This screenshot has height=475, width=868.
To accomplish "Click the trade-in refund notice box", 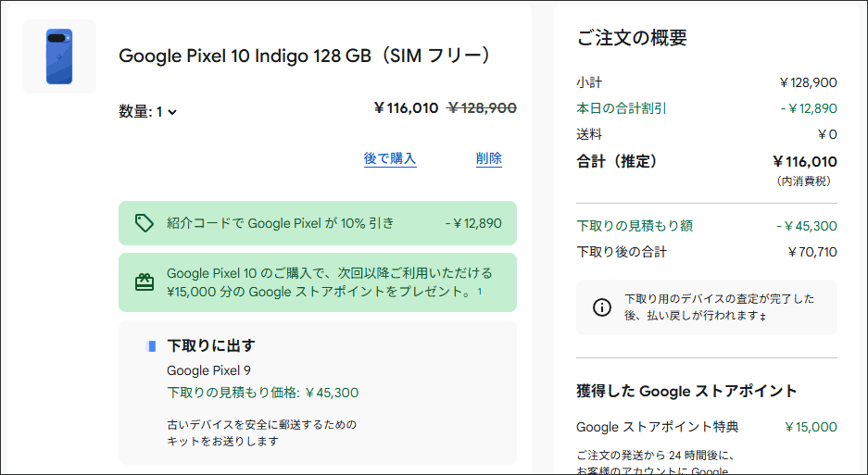I will coord(706,307).
